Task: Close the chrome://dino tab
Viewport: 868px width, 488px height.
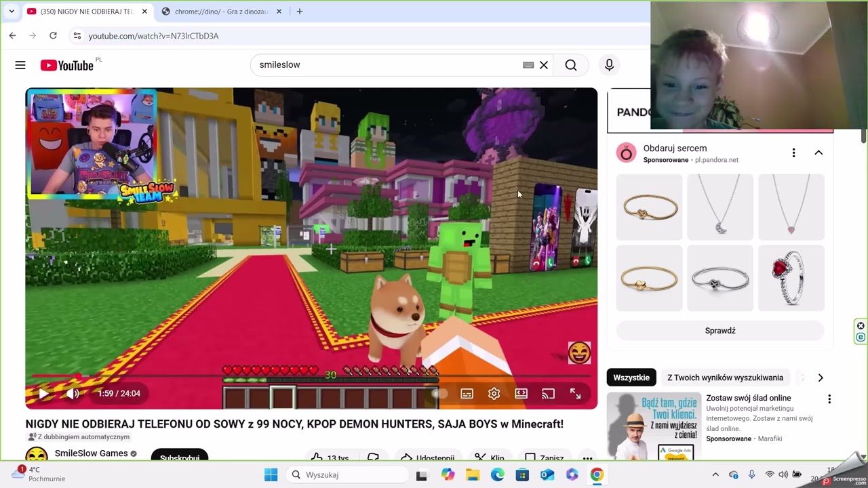Action: tap(279, 12)
